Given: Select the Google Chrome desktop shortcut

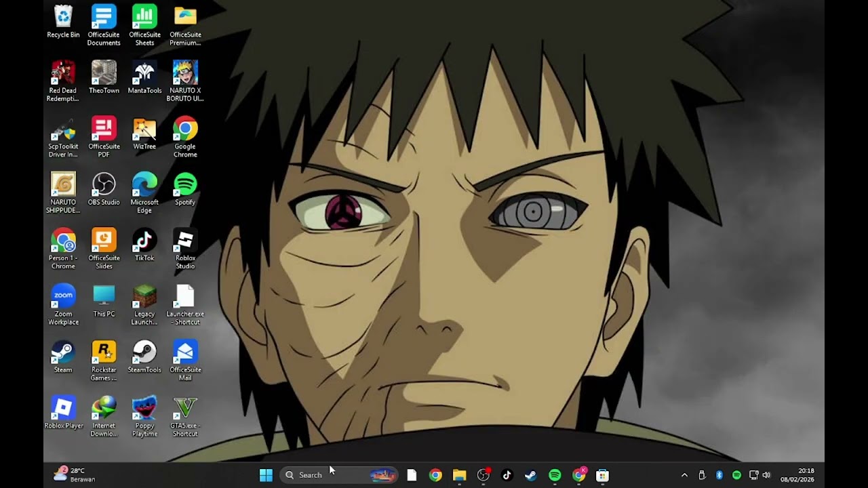Looking at the screenshot, I should [185, 138].
